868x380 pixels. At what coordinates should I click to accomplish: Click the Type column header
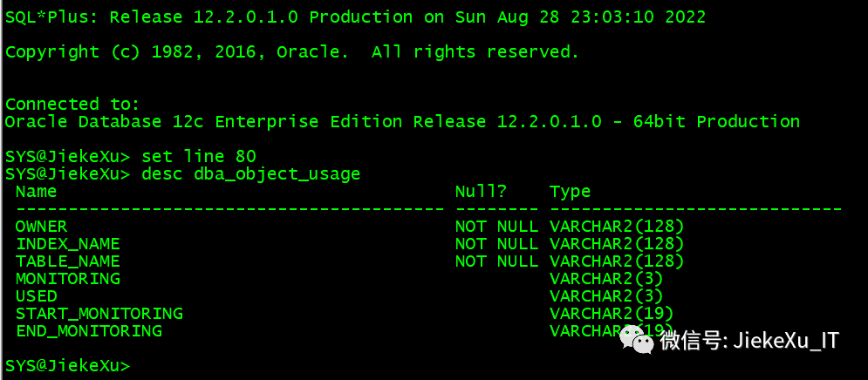tap(570, 192)
